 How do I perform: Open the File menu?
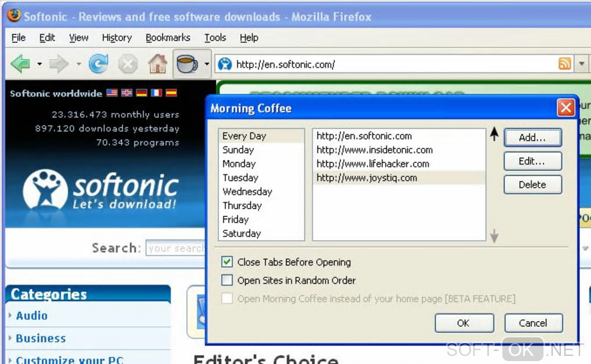19,38
